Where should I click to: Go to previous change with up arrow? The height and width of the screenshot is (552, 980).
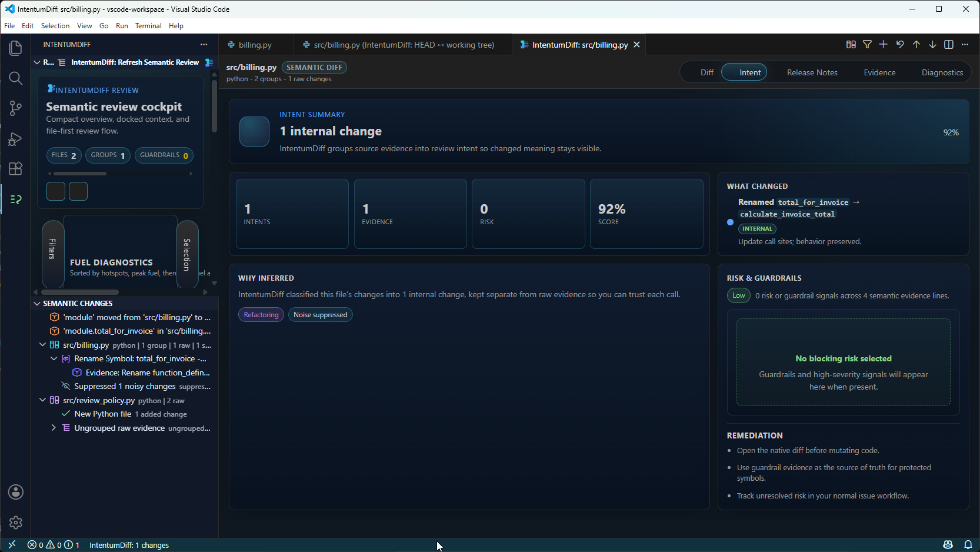[916, 45]
